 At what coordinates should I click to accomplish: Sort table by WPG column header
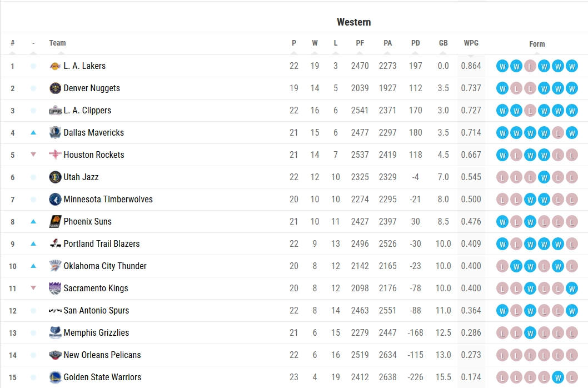[471, 43]
